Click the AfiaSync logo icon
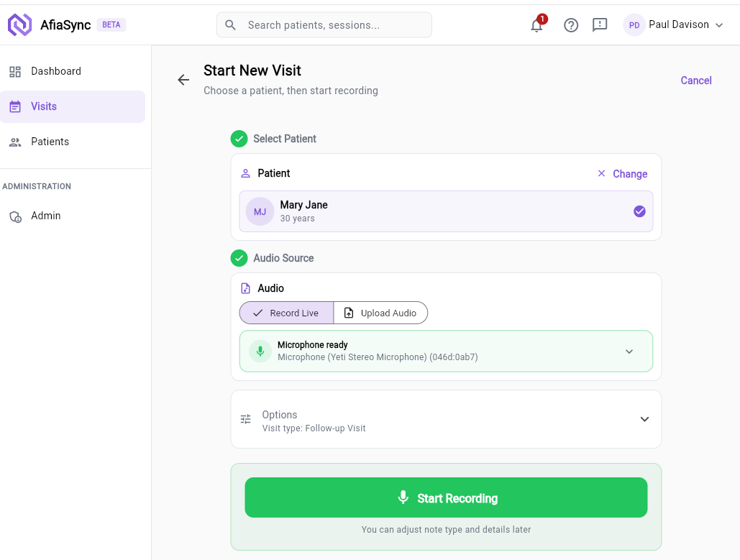 click(19, 24)
